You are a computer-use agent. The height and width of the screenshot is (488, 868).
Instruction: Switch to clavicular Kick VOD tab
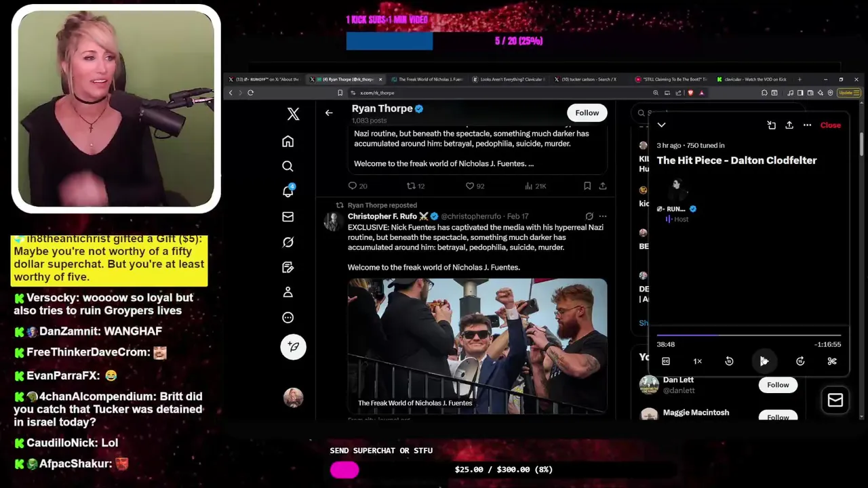click(x=751, y=79)
